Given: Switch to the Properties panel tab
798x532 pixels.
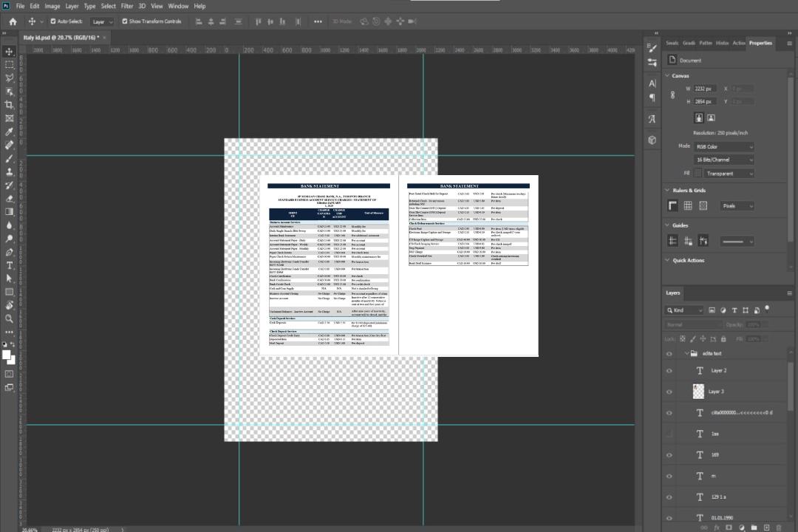Looking at the screenshot, I should [760, 44].
